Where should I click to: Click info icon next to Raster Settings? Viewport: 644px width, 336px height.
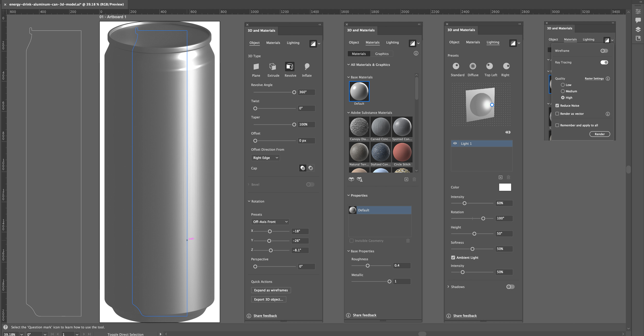coord(608,79)
